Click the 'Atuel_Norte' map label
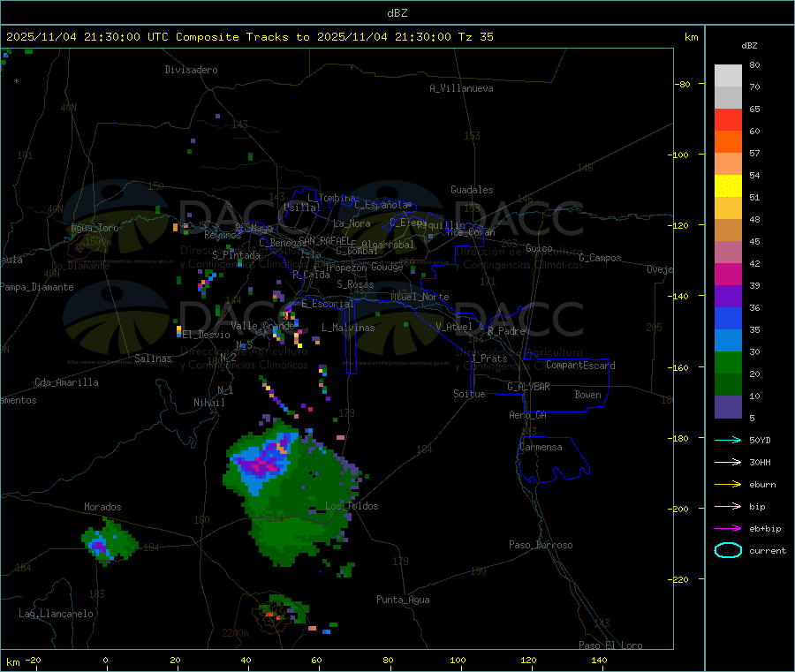Screen dimensions: 795x672 [420, 297]
